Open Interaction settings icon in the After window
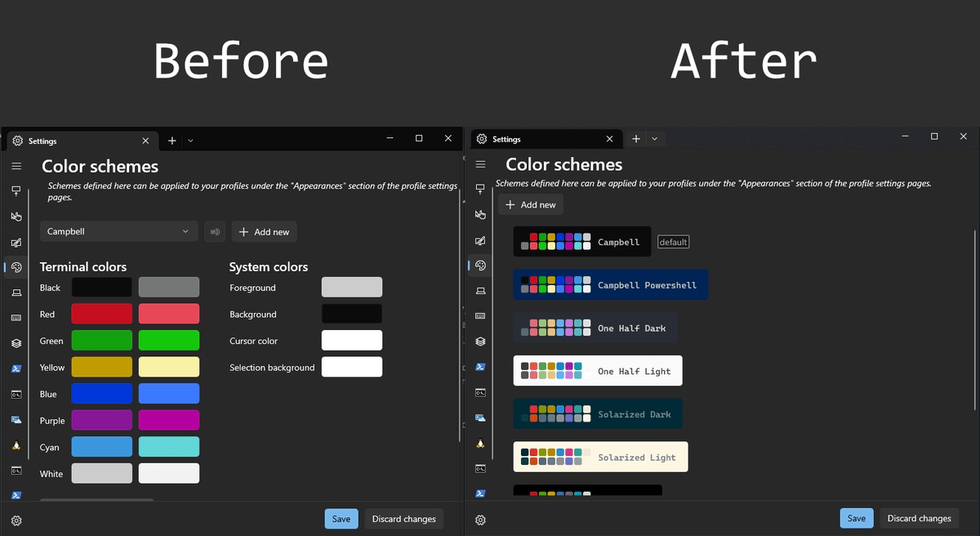The height and width of the screenshot is (536, 980). 480,215
